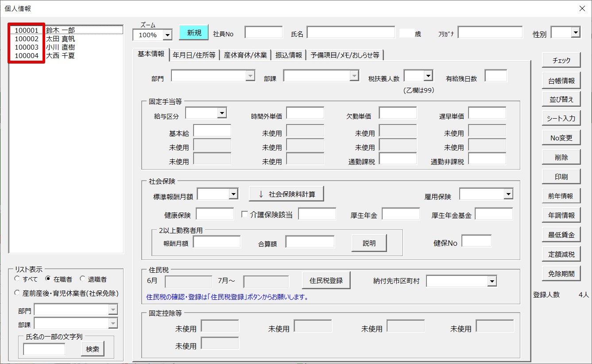This screenshot has width=592, height=364.
Task: Select the 退職者 radio option
Action: click(83, 279)
